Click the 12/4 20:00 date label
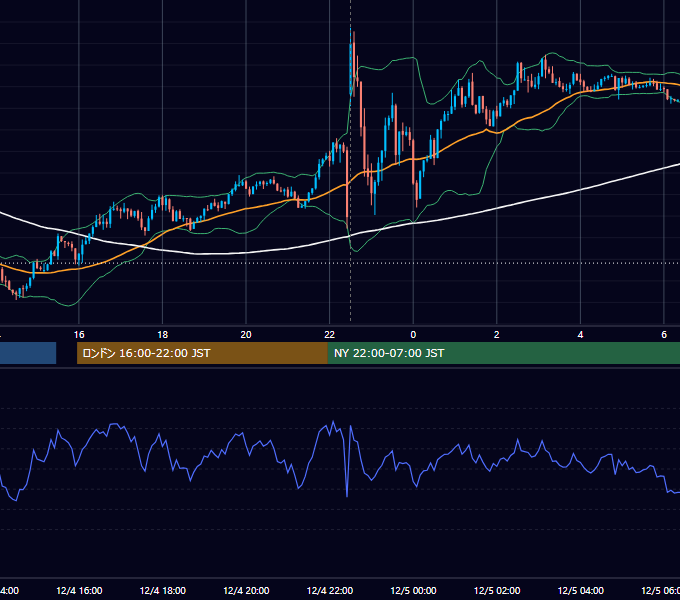Screen dimensions: 680x600 246,591
